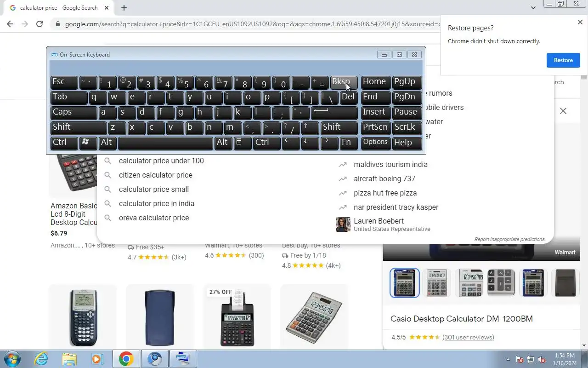Image resolution: width=588 pixels, height=368 pixels.
Task: Click the Esc key on On-Screen Keyboard
Action: pyautogui.click(x=64, y=82)
